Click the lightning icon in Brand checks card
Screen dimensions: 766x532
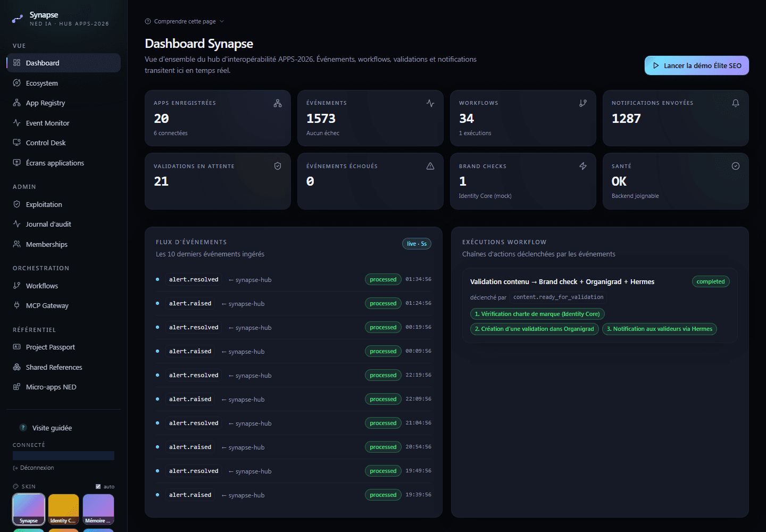(x=583, y=166)
